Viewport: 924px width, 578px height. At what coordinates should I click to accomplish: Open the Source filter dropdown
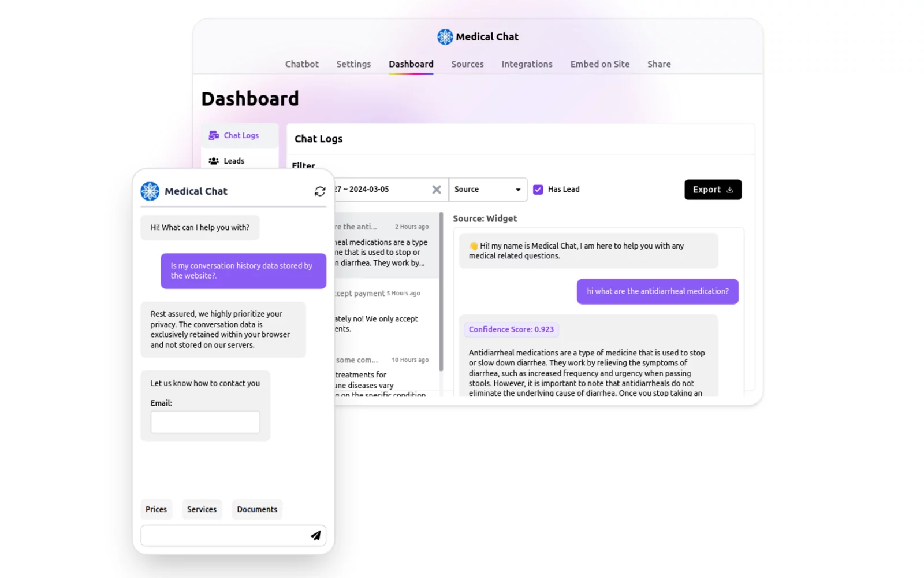[x=487, y=189]
